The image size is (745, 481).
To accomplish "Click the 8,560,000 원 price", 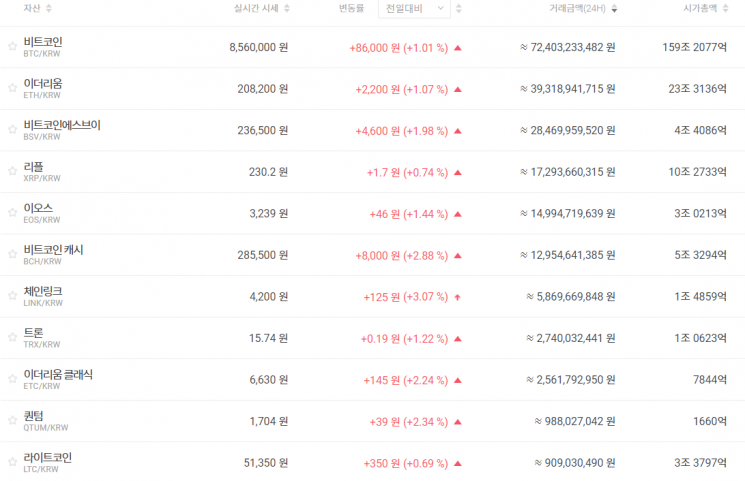I will point(259,48).
